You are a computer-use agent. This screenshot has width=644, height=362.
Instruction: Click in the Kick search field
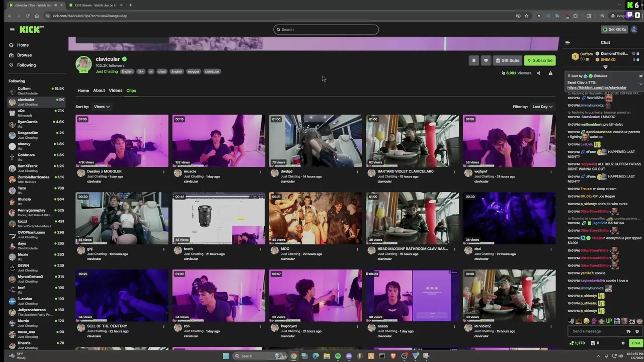tap(326, 30)
